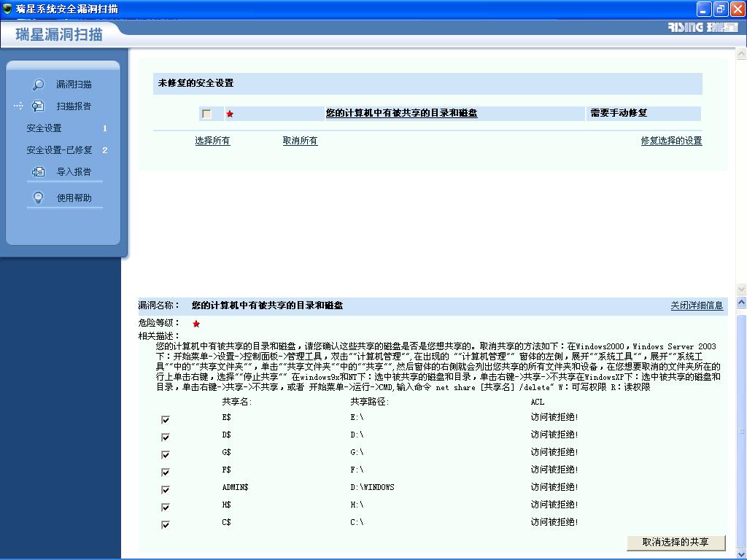Open the 您的计算机中有被共享的目录和磁盘 link in the list
Viewport: 747px width, 560px height.
pyautogui.click(x=402, y=113)
